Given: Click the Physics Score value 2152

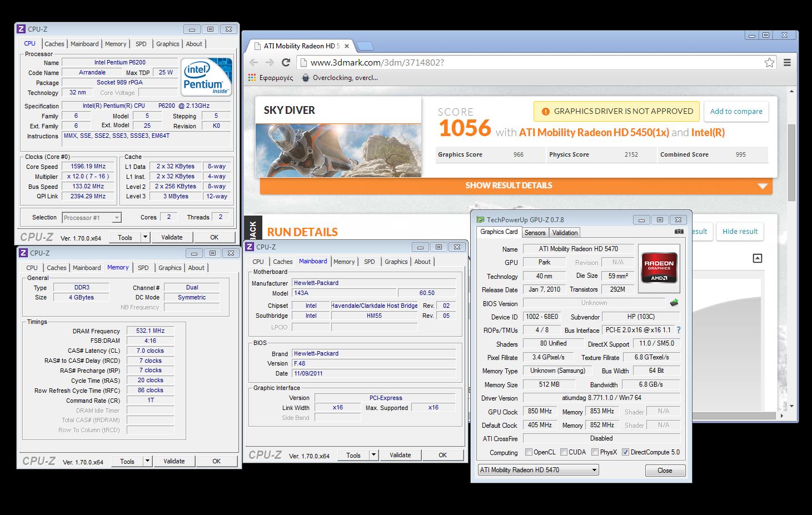Looking at the screenshot, I should 631,154.
